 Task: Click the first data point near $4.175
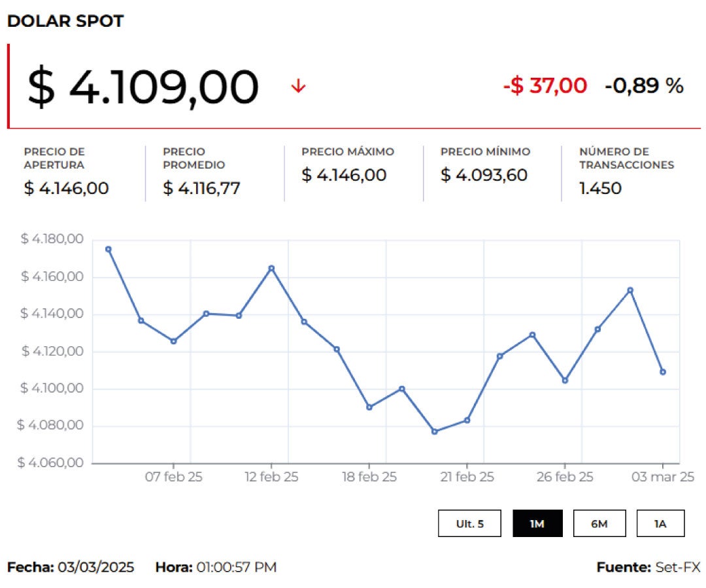pyautogui.click(x=108, y=249)
